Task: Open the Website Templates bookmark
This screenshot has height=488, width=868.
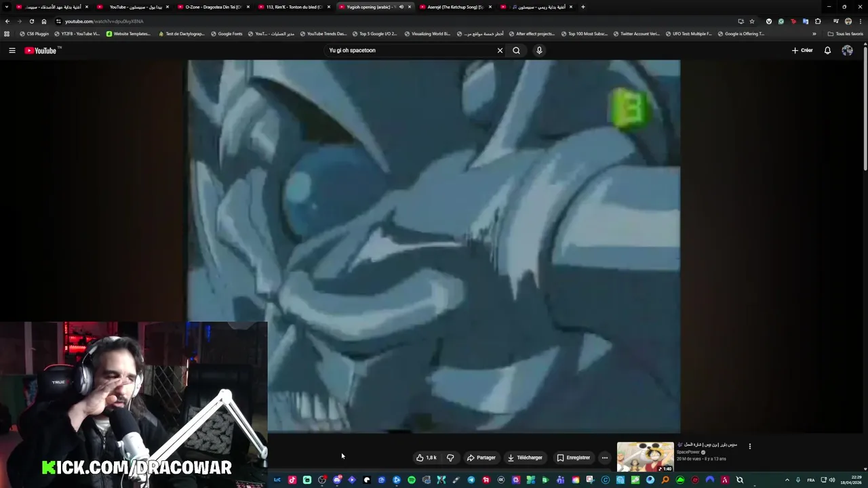Action: pos(127,33)
